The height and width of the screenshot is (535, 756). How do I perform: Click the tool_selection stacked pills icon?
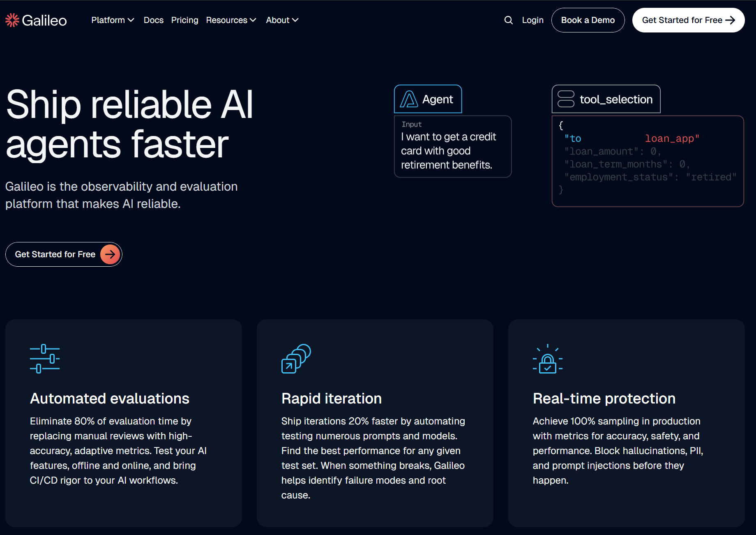point(566,99)
